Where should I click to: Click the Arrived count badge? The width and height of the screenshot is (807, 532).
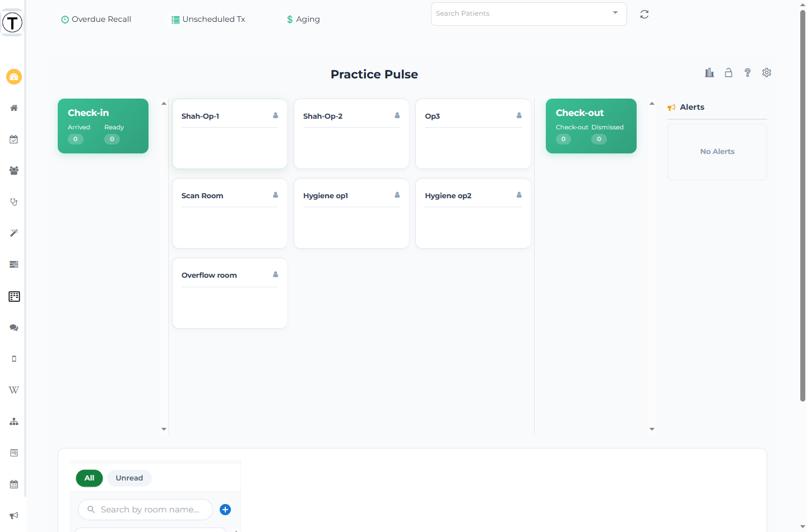76,139
